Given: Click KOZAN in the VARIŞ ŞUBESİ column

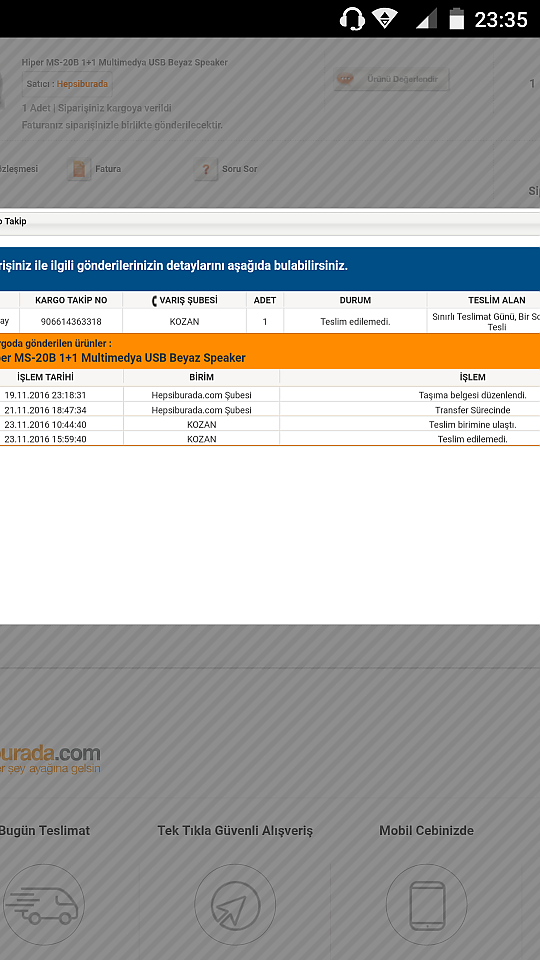Looking at the screenshot, I should click(184, 321).
